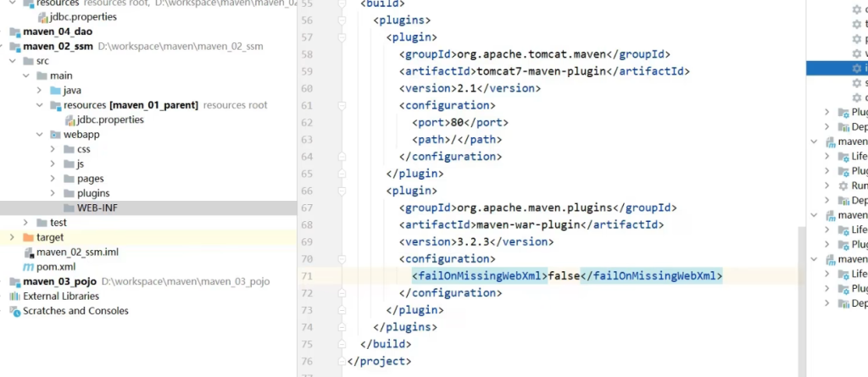Expand the test folder
868x377 pixels.
[25, 223]
